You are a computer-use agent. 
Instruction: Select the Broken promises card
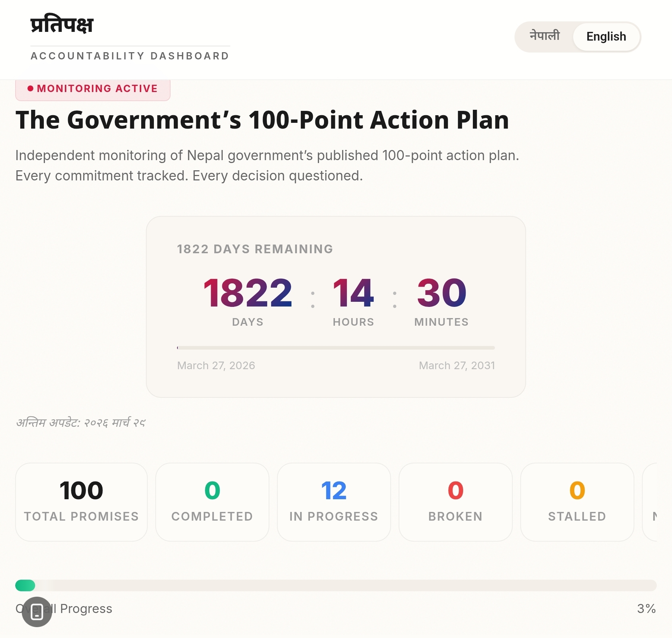pos(455,502)
